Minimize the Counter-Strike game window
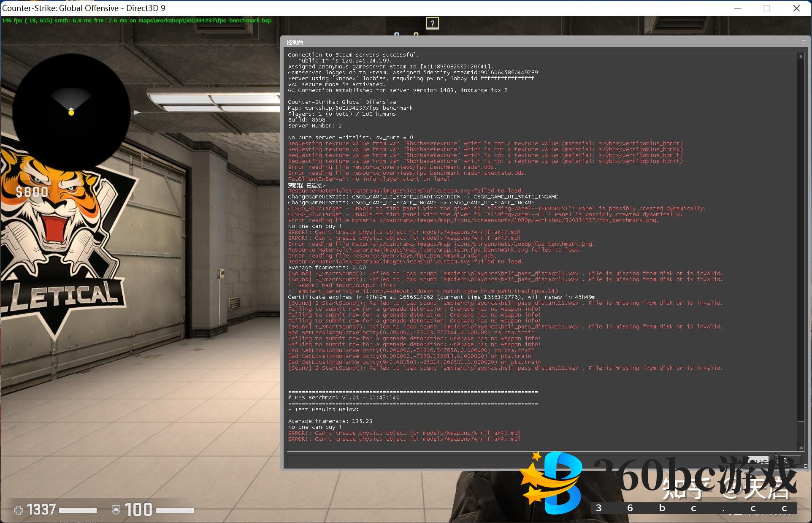 tap(737, 8)
